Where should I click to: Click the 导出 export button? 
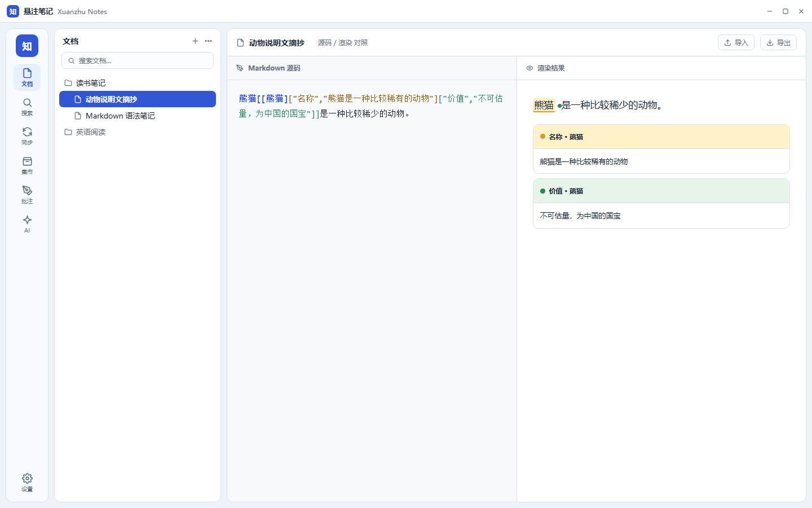pos(778,42)
